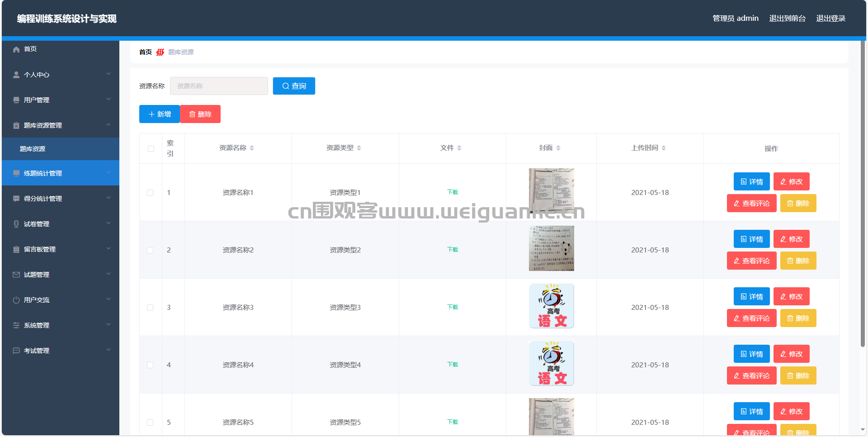This screenshot has width=868, height=437.
Task: Click 下载 link for 资源名称1
Action: tap(453, 192)
